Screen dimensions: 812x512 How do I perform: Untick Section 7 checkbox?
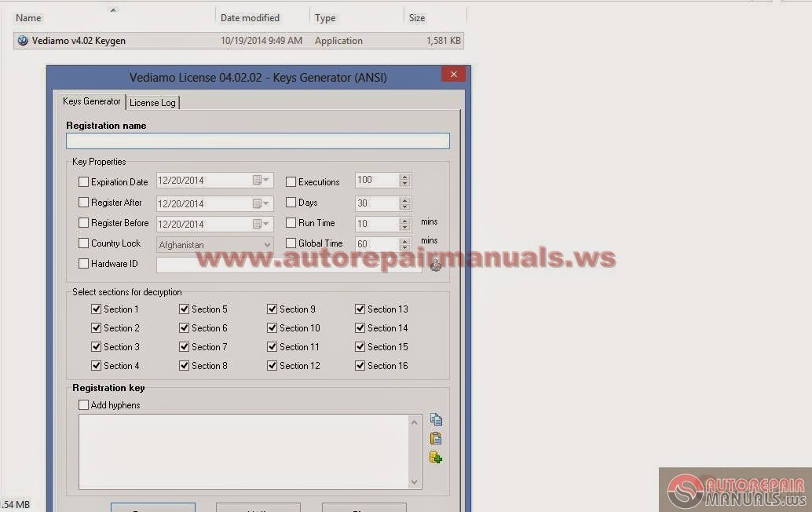click(x=184, y=347)
